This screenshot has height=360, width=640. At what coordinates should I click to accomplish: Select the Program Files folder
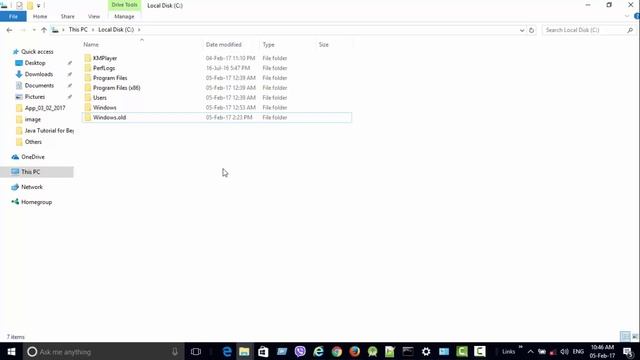click(110, 78)
